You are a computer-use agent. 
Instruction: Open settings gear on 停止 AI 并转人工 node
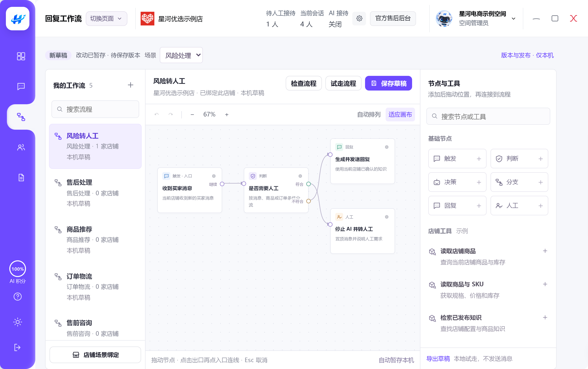[387, 217]
